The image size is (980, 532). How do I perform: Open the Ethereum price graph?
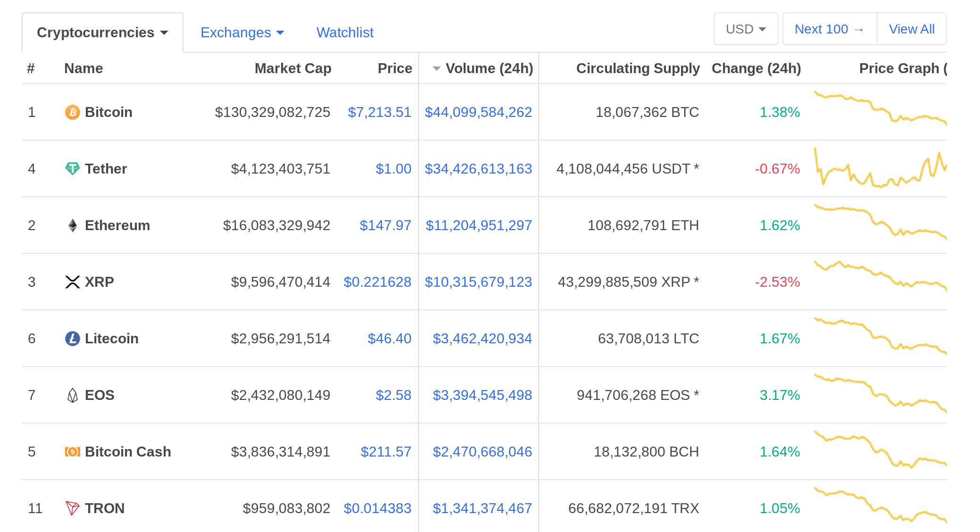pos(880,221)
